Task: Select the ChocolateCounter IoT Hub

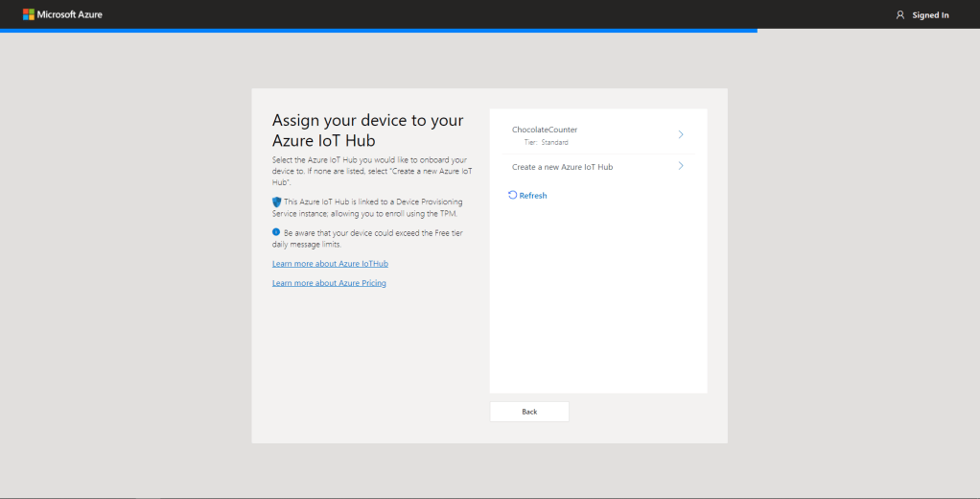Action: pyautogui.click(x=545, y=130)
